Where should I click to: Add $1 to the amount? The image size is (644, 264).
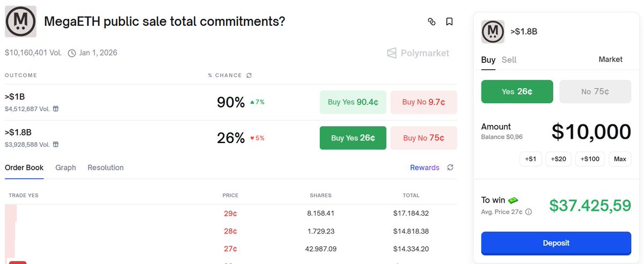coord(531,159)
